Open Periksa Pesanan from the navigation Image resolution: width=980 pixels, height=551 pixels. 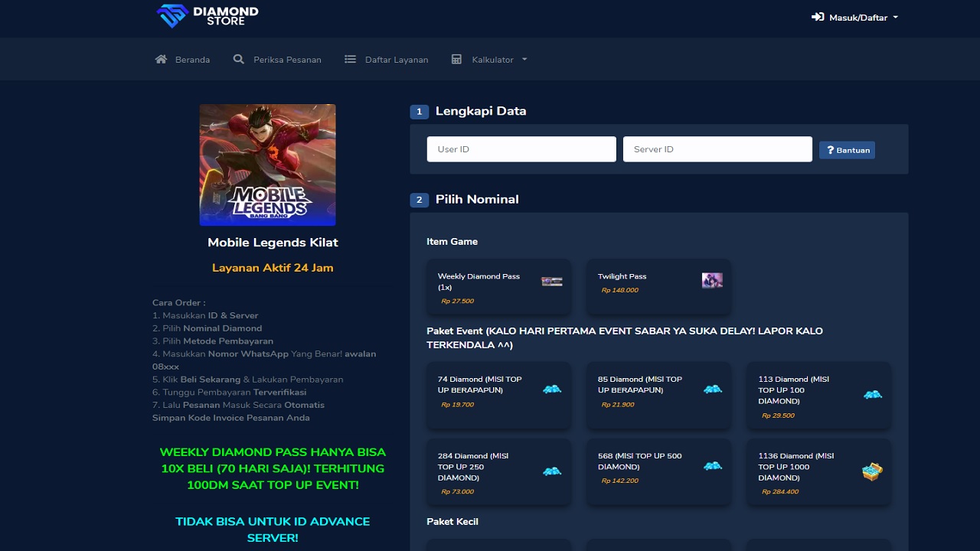click(x=286, y=59)
